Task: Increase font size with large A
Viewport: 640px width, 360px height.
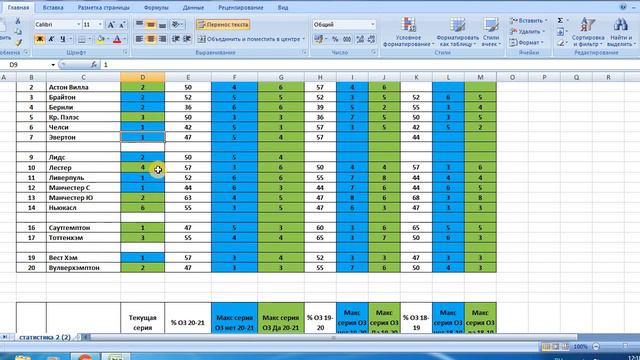Action: coord(111,25)
